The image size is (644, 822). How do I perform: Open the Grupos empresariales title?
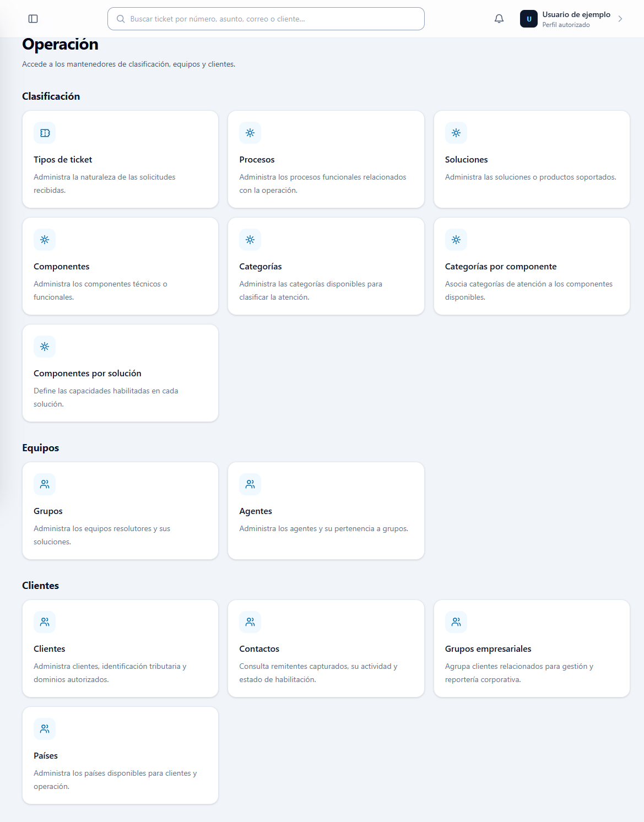point(488,649)
